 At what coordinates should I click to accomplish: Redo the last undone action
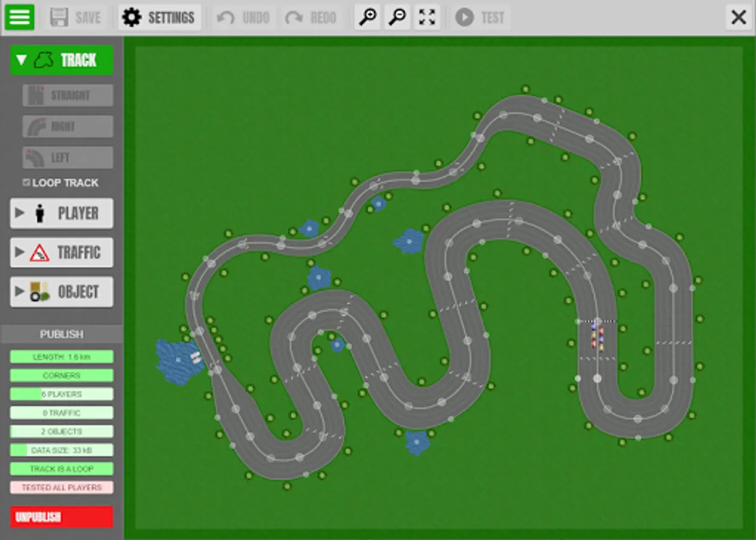(x=311, y=17)
